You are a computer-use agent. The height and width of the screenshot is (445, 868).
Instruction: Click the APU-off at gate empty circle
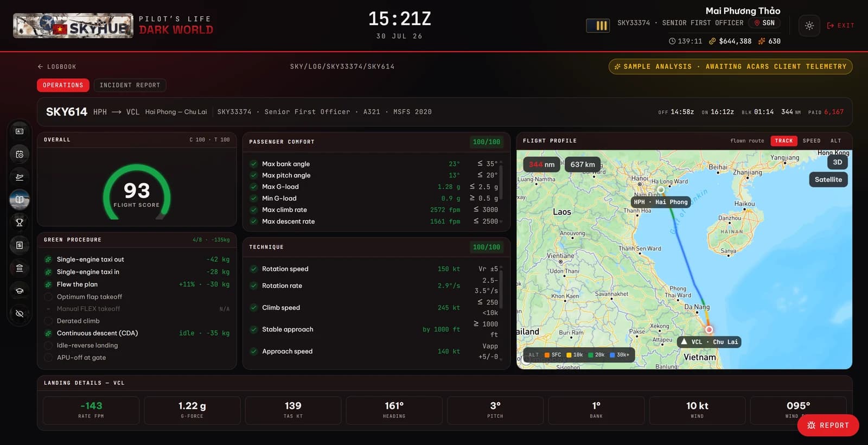pos(48,358)
